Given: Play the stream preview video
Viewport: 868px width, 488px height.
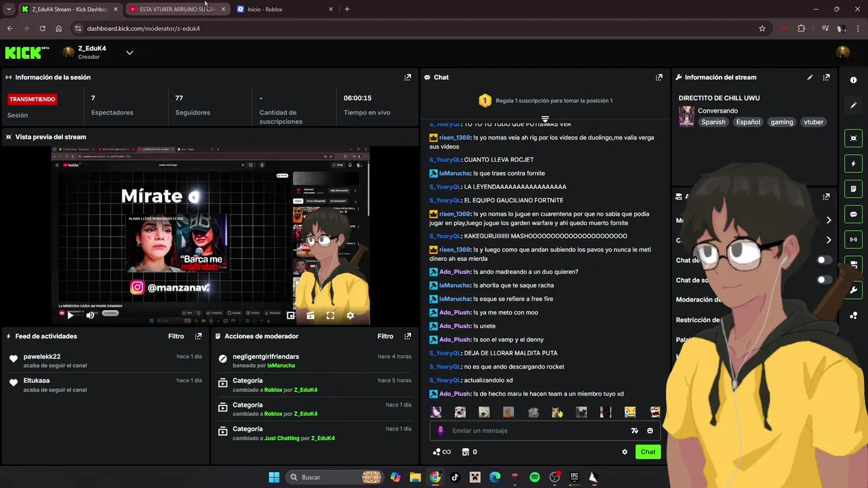Looking at the screenshot, I should [70, 315].
